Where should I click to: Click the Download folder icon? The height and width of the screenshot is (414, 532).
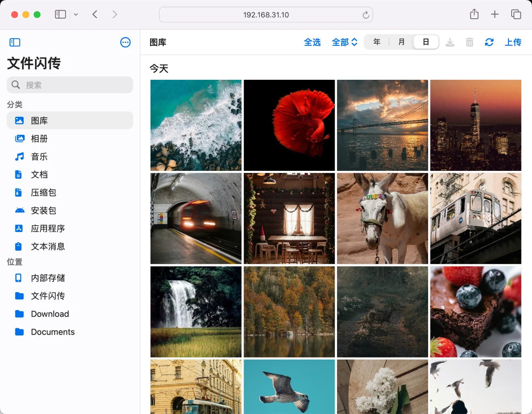(20, 314)
